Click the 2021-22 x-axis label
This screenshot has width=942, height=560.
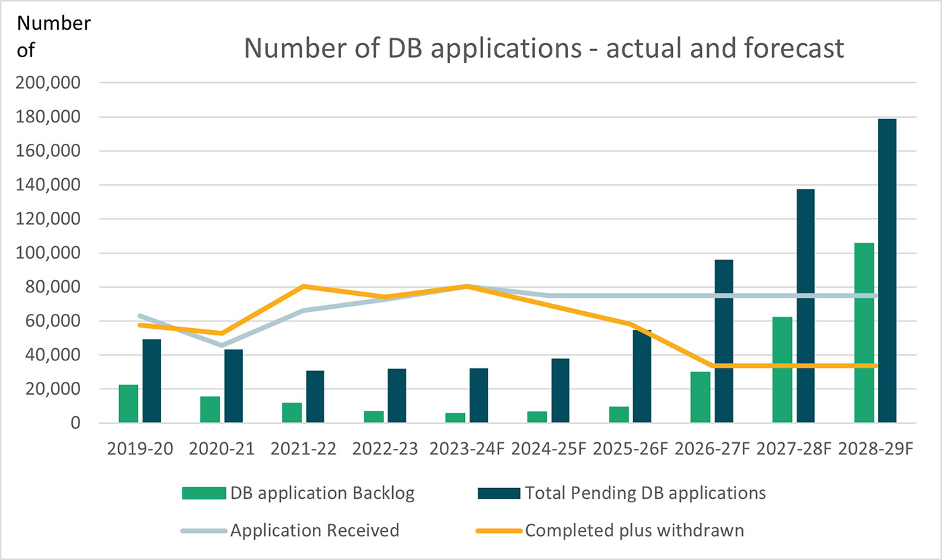click(x=303, y=449)
